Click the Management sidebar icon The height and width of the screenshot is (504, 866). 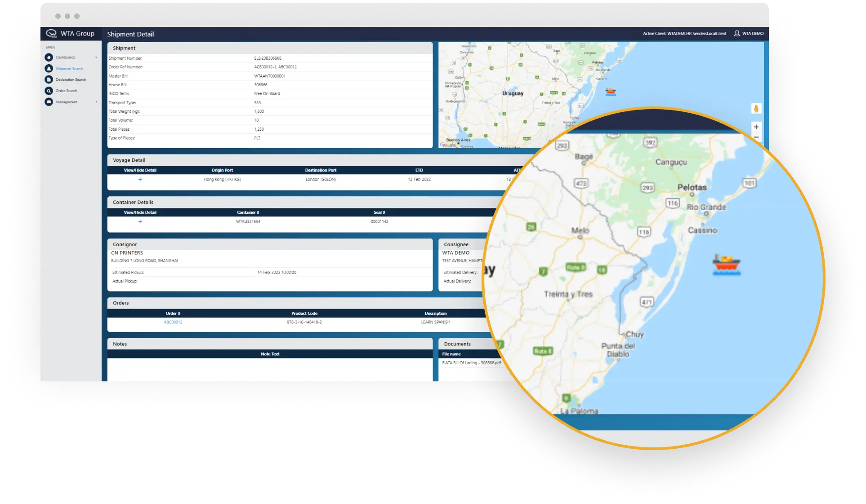49,102
